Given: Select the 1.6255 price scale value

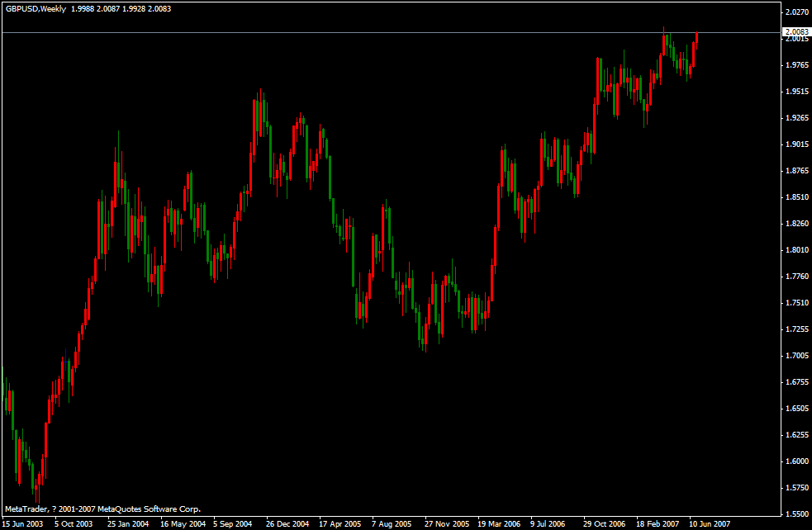Looking at the screenshot, I should pyautogui.click(x=797, y=434).
